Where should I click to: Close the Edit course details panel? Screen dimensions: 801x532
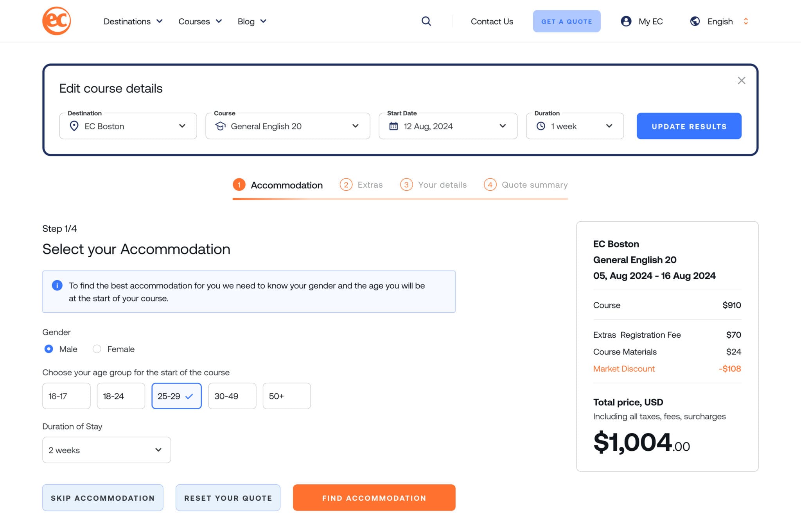[x=741, y=81]
